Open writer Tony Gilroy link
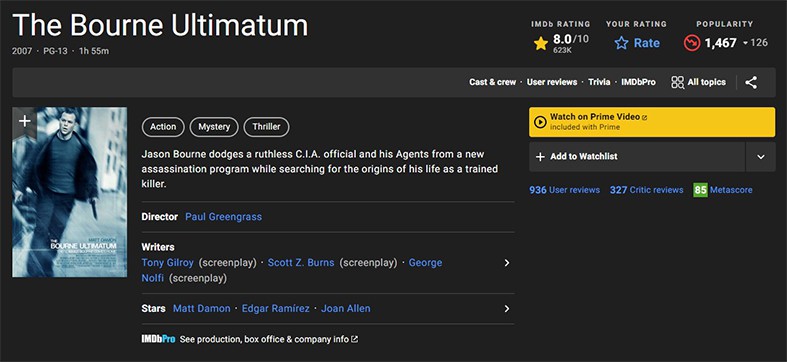Image resolution: width=787 pixels, height=362 pixels. 168,263
